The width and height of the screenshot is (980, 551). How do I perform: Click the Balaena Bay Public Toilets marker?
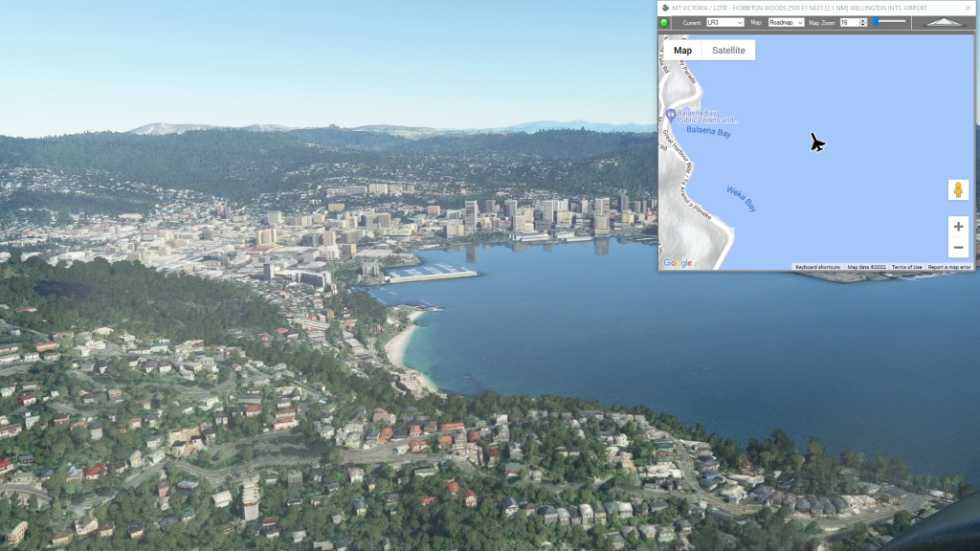coord(671,116)
